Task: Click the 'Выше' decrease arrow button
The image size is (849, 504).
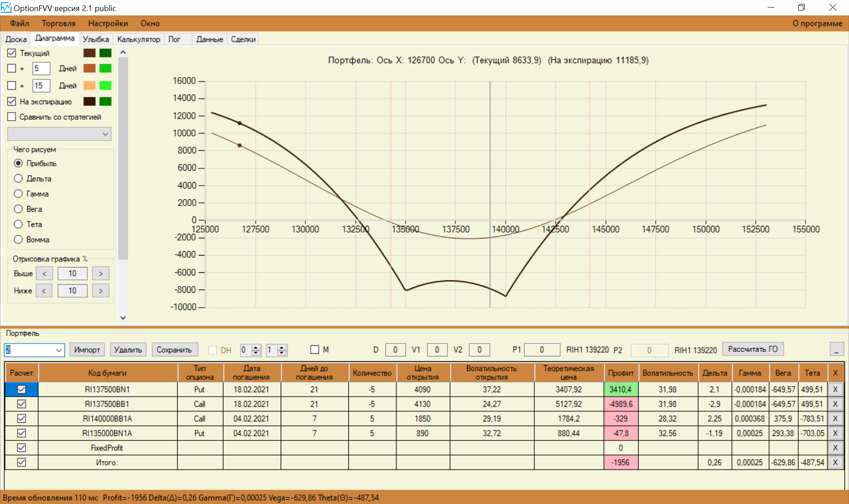Action: 44,274
